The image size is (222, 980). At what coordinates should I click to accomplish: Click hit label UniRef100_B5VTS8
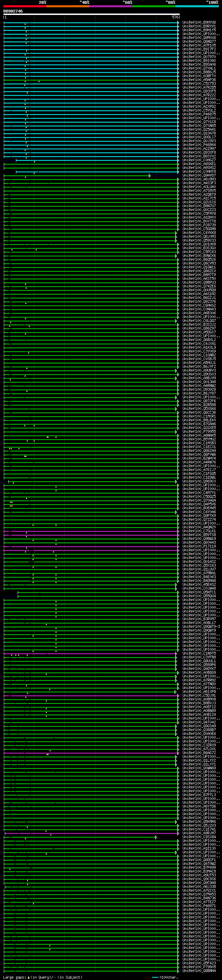point(199,535)
